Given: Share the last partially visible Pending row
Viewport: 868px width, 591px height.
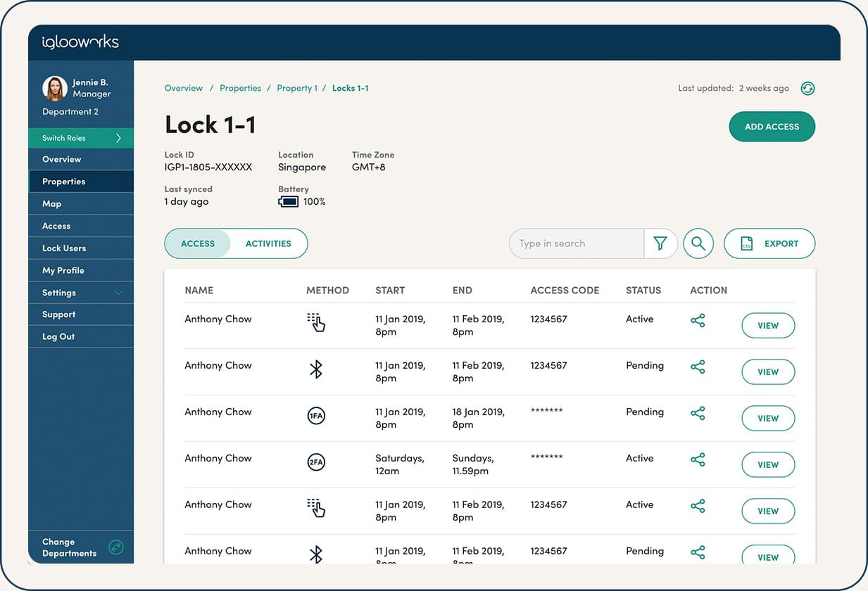Looking at the screenshot, I should coord(698,553).
